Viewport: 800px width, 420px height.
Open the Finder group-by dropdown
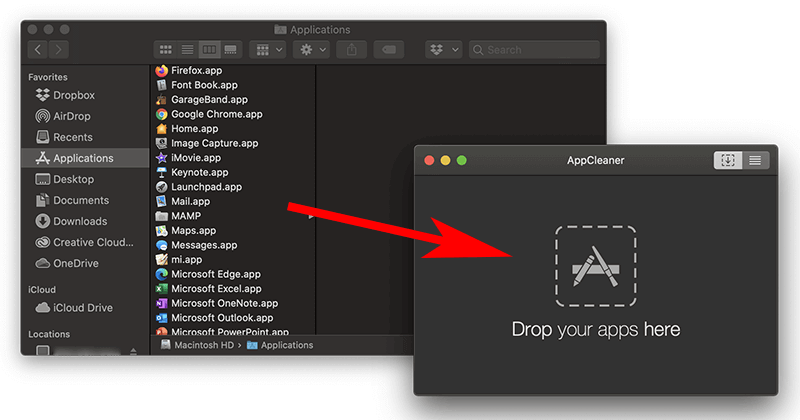(x=268, y=50)
